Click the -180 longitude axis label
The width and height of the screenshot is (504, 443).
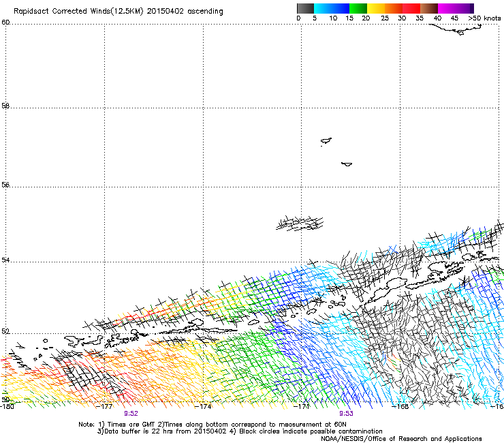[x=7, y=407]
